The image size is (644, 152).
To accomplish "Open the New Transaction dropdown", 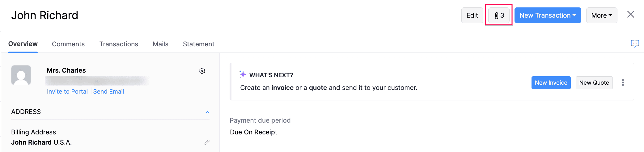I will click(x=548, y=15).
